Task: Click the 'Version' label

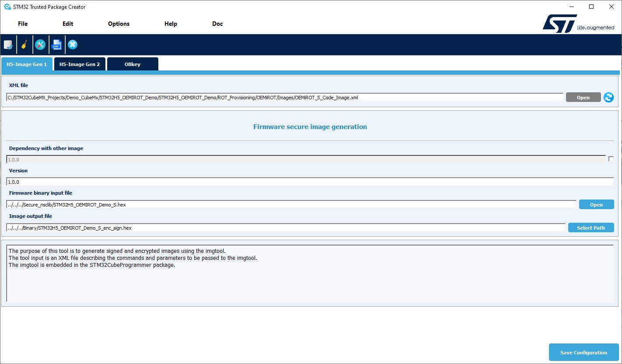Action: click(x=18, y=171)
